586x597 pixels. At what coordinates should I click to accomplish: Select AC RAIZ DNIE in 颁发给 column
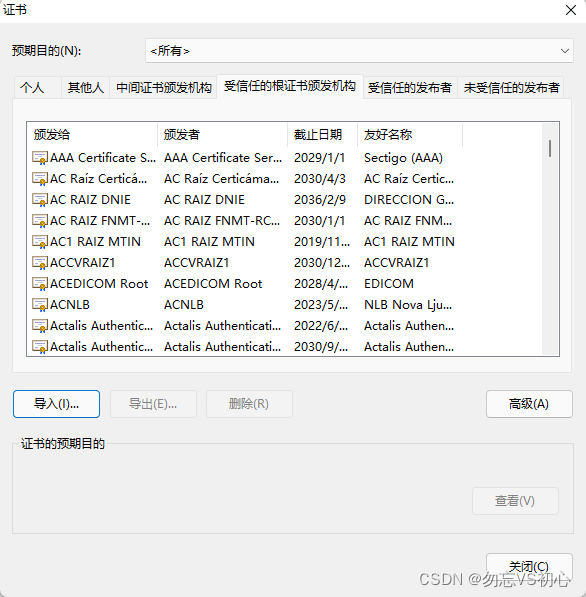[90, 200]
